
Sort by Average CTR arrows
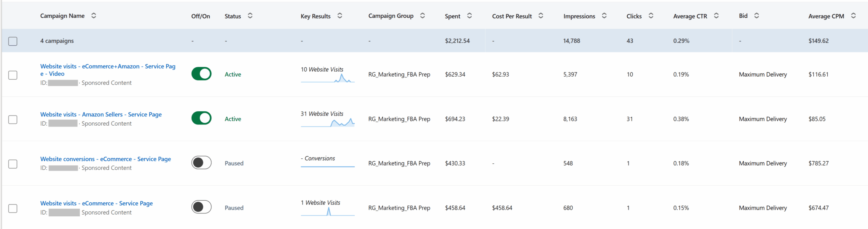click(716, 16)
